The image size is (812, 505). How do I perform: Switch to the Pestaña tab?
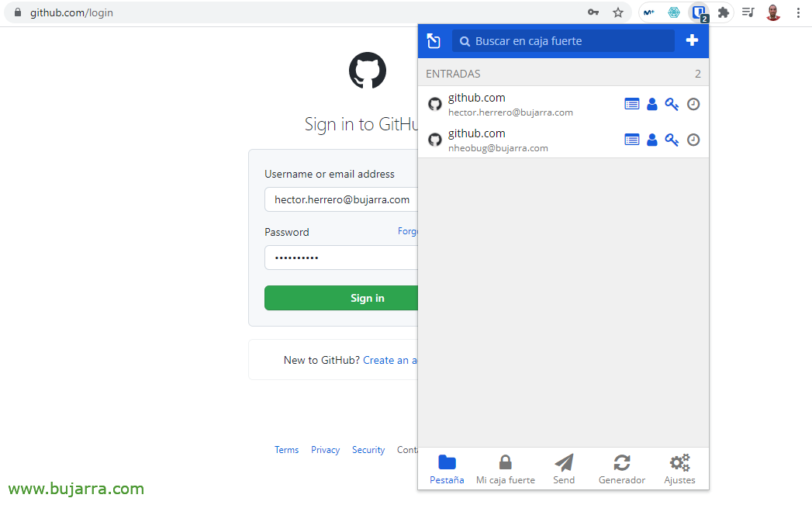pos(447,469)
